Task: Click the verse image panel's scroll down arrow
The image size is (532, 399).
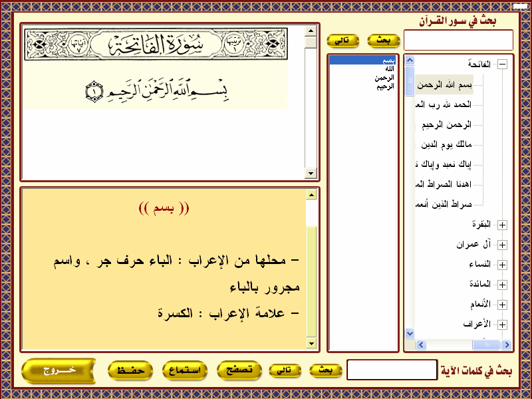Action: coord(311,173)
